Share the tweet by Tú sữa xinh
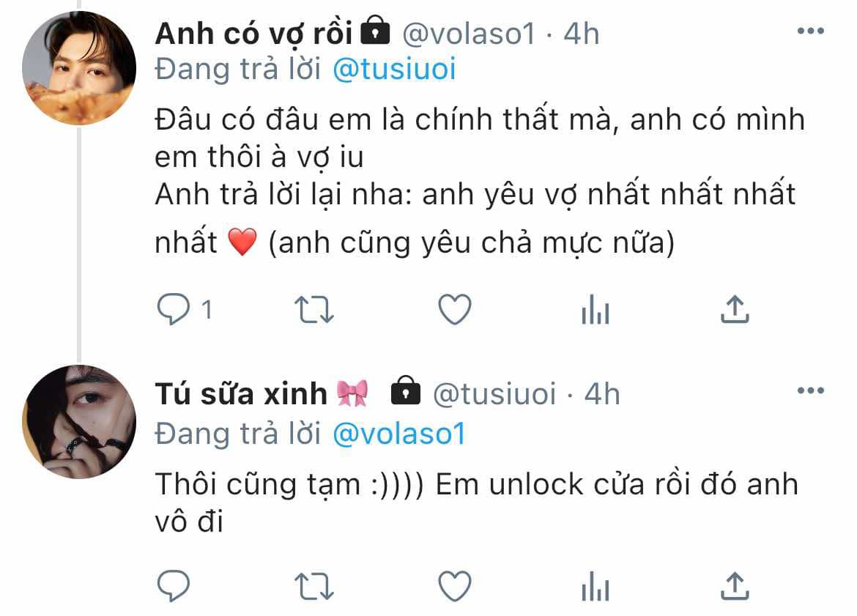Viewport: 857px width, 616px height. (x=735, y=586)
